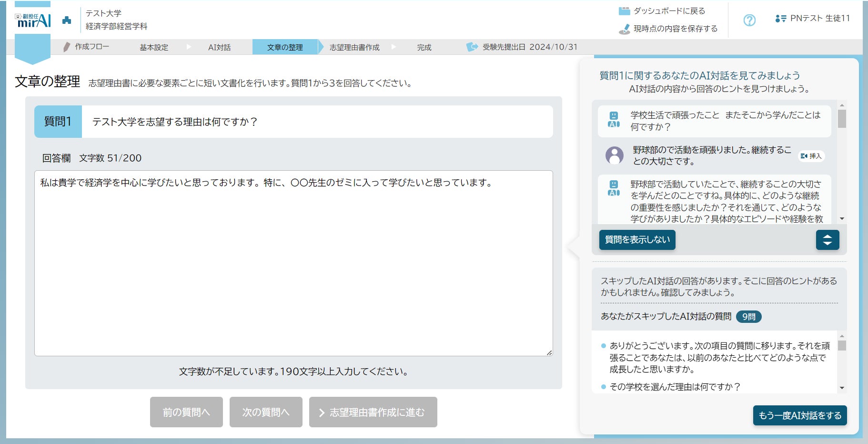This screenshot has width=868, height=444.
Task: Click ダッシュボードに戻る link
Action: pos(669,11)
